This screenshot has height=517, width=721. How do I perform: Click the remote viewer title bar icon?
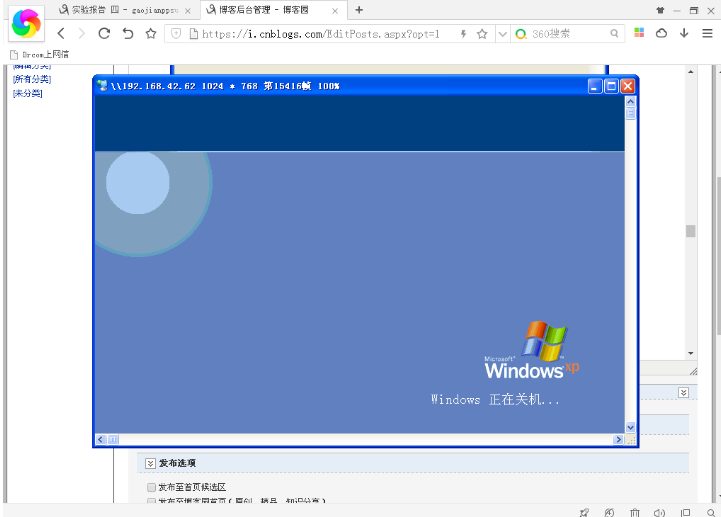tap(102, 86)
